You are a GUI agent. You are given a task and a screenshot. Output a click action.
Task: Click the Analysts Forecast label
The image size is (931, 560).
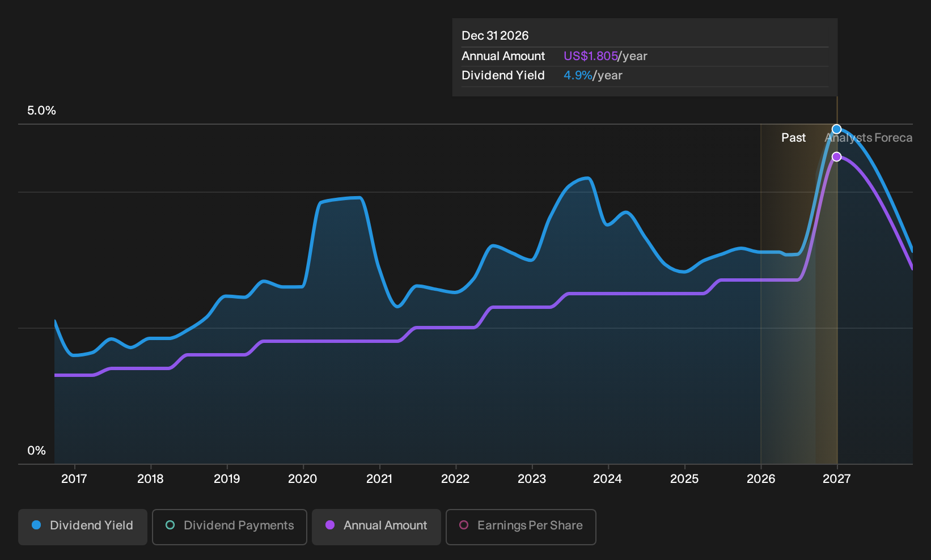[x=869, y=138]
